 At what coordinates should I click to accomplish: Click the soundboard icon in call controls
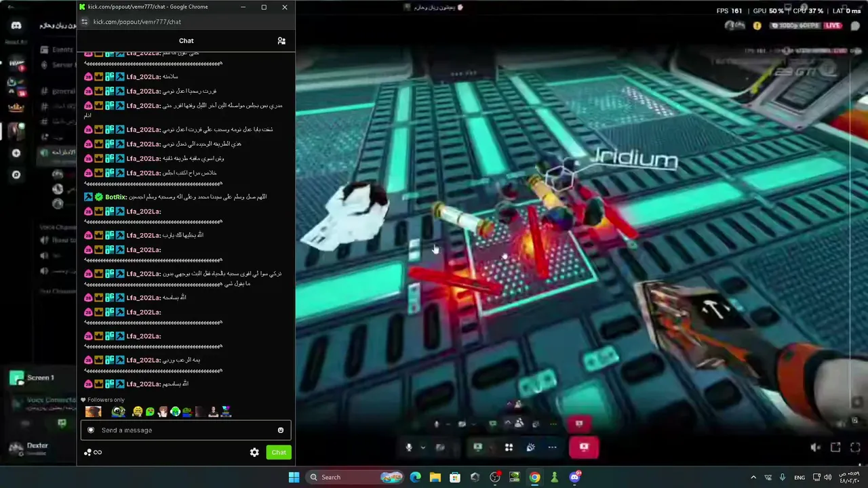click(530, 447)
